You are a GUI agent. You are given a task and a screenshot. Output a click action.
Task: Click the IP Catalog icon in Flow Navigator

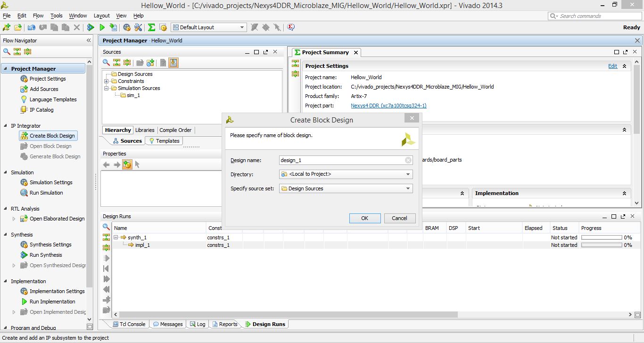coord(24,110)
